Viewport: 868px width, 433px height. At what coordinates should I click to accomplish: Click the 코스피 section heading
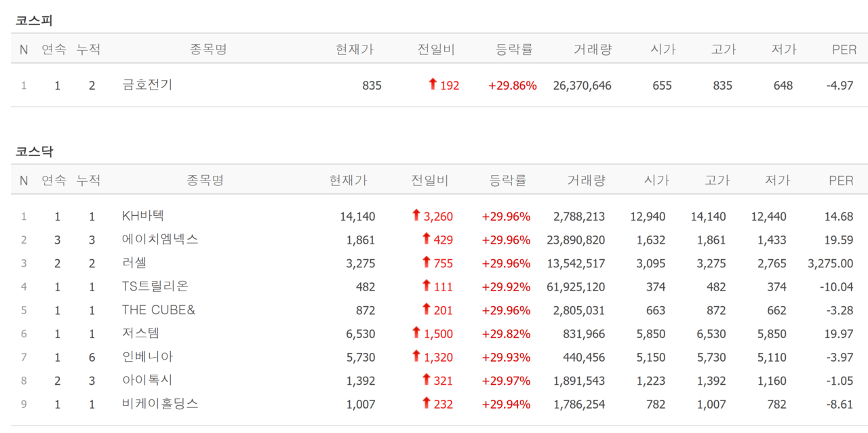(34, 20)
